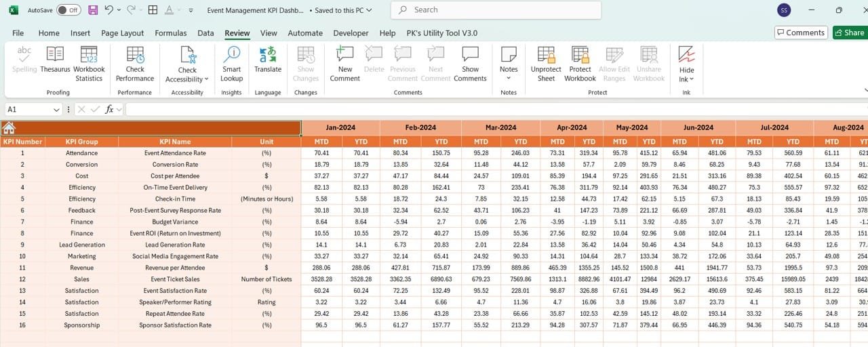Click the Protect Workbook icon
This screenshot has width=868, height=347.
[x=580, y=55]
